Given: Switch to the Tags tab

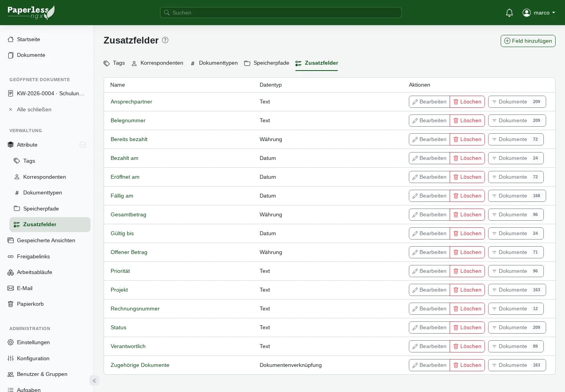Looking at the screenshot, I should 114,63.
